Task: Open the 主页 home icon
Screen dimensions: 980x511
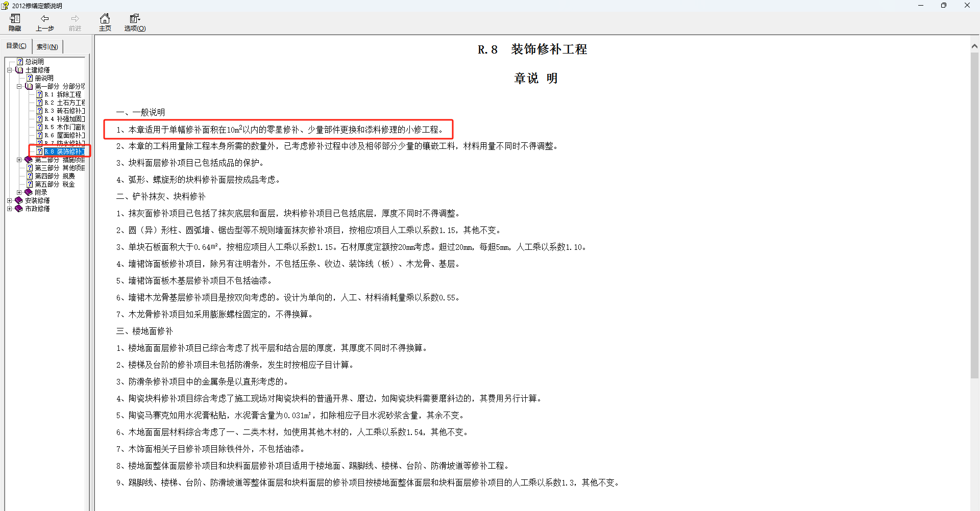Action: click(105, 19)
